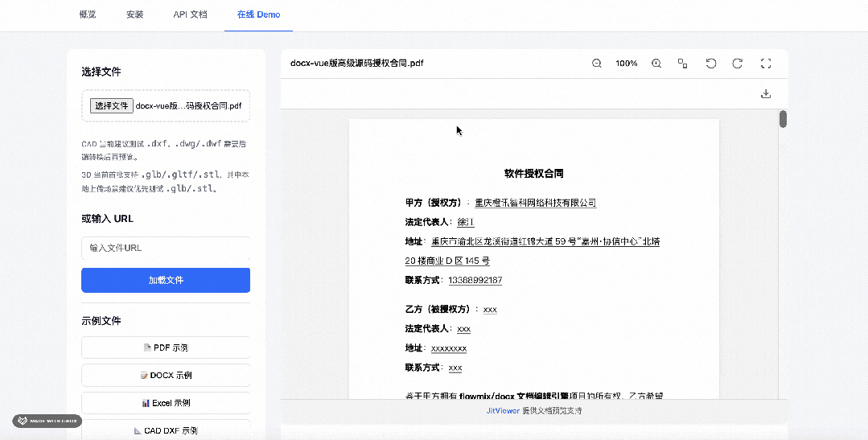Image resolution: width=868 pixels, height=440 pixels.
Task: Click the 选择文件 section heading
Action: [x=101, y=72]
